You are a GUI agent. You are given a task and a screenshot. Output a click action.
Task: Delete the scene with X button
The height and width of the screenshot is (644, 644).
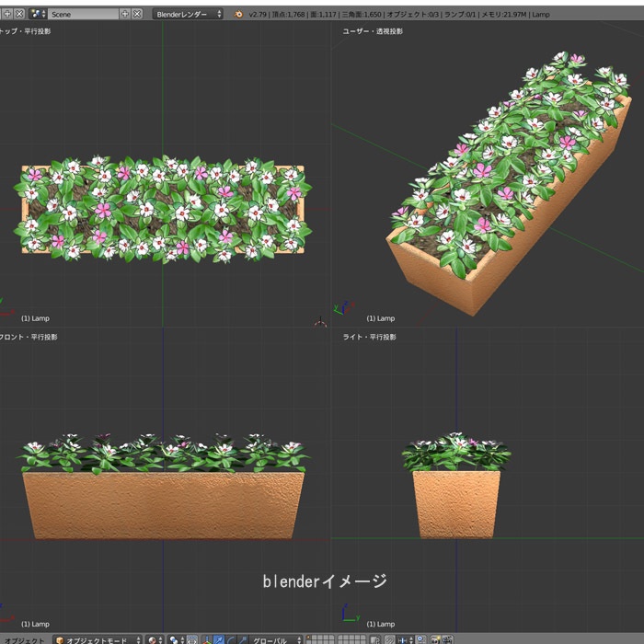click(x=137, y=14)
